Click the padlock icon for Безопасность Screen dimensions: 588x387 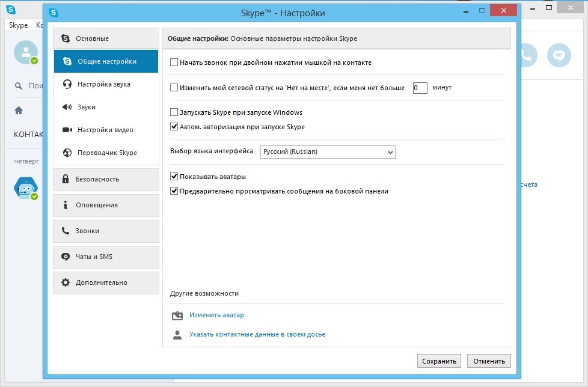click(66, 178)
